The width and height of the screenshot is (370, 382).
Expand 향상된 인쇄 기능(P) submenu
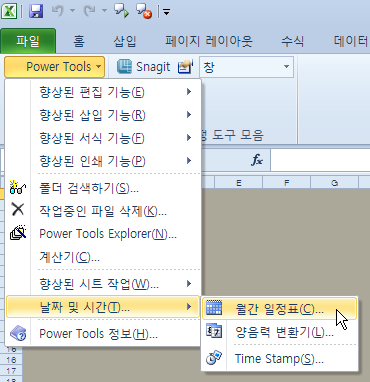click(103, 161)
